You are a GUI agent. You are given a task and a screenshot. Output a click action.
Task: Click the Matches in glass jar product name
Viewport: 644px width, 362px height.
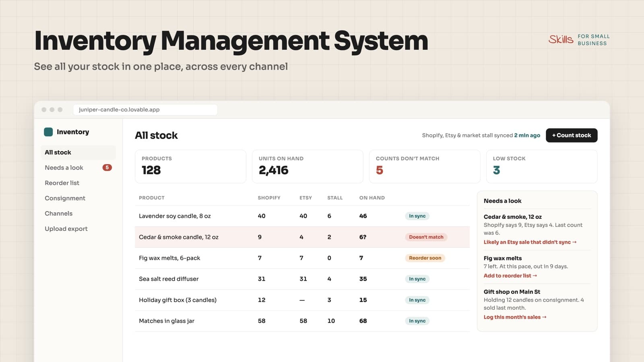coord(167,321)
